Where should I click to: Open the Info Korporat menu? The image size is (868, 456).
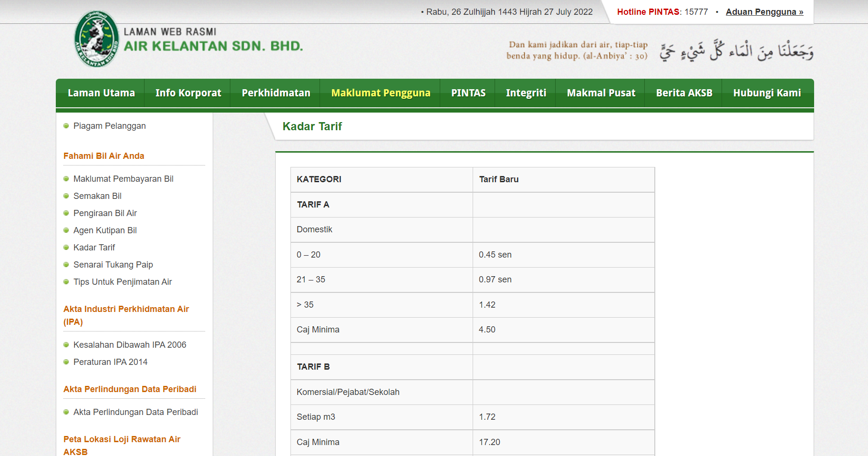click(188, 93)
